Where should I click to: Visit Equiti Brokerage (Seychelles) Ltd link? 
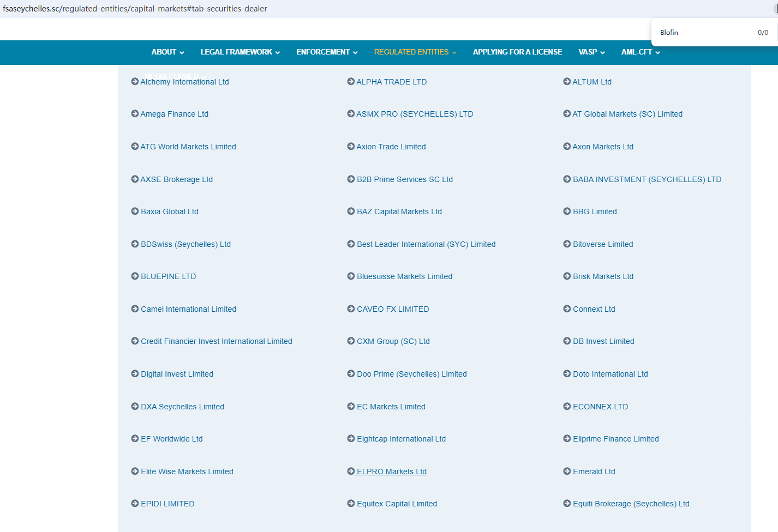click(631, 504)
